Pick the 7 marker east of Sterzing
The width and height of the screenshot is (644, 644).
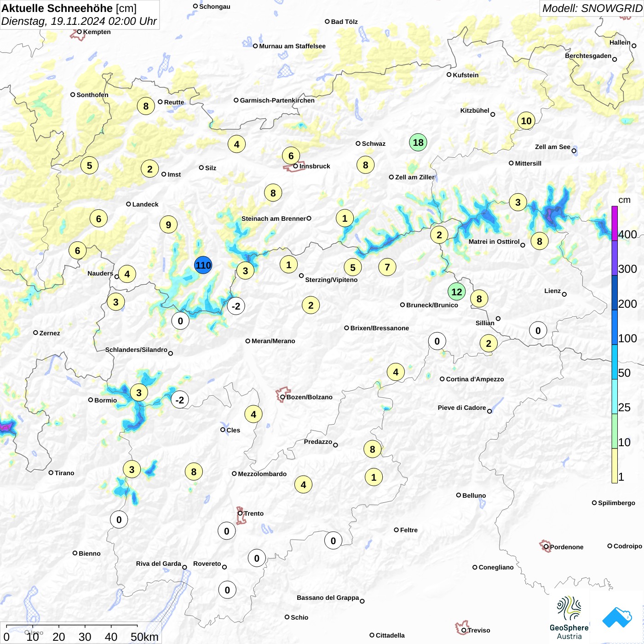387,267
